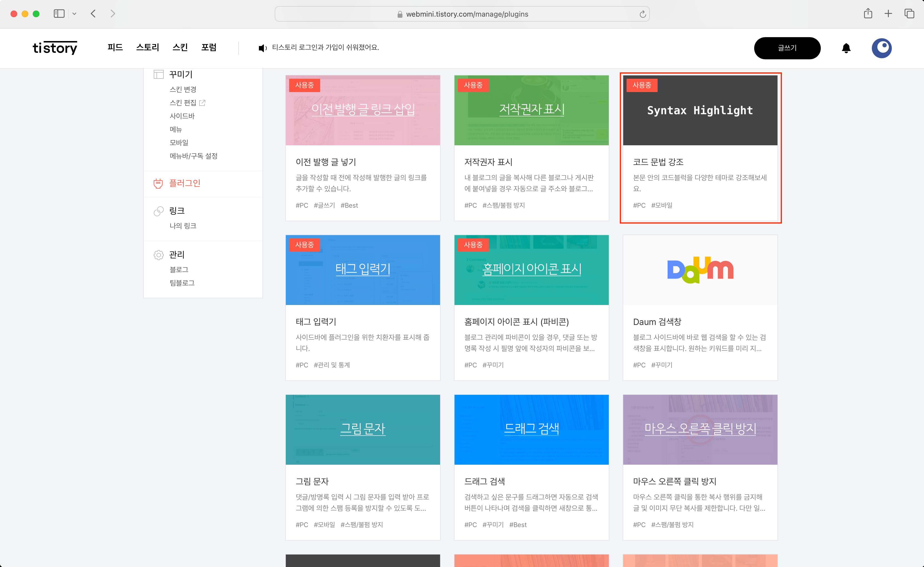
Task: Click the Share icon in Safari toolbar
Action: click(x=868, y=14)
